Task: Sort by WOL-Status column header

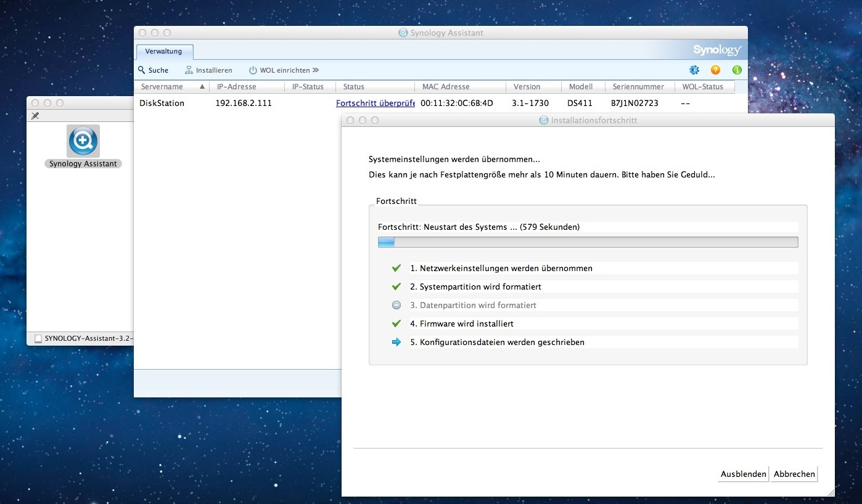Action: (x=704, y=87)
